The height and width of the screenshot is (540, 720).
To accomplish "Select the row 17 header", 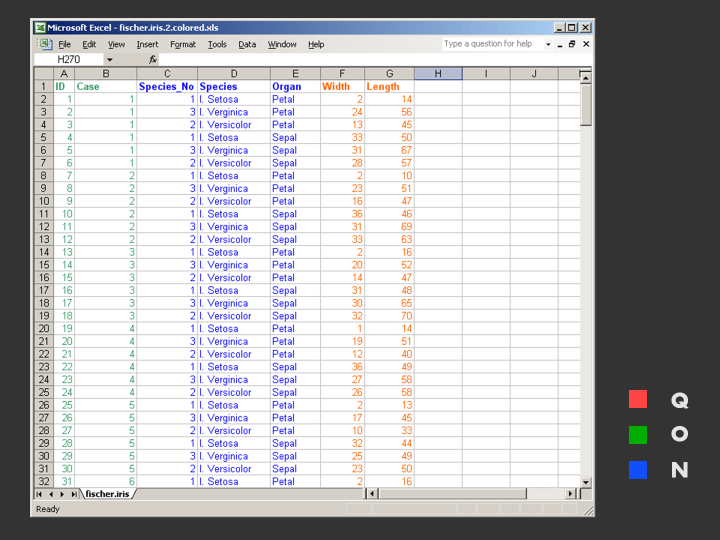I will tap(43, 291).
